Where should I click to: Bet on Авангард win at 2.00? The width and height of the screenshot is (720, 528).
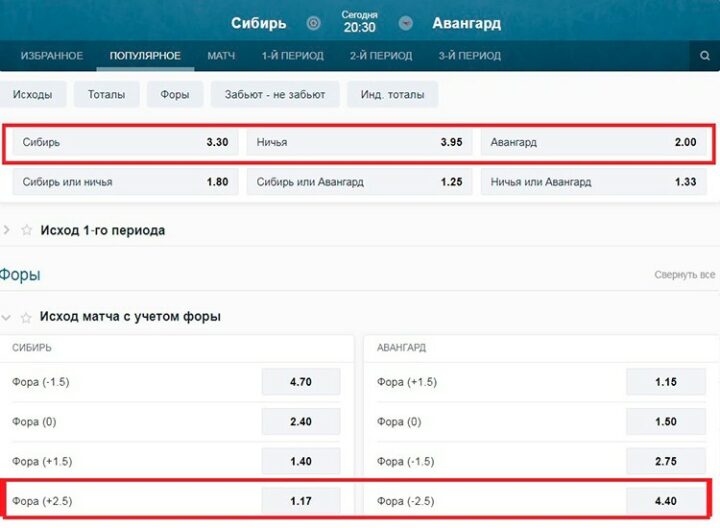[x=594, y=142]
